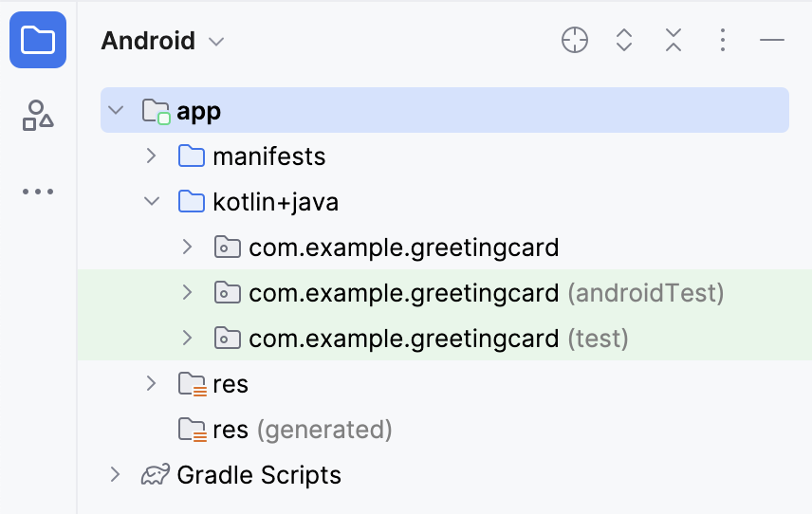
Task: Click Select Opened File crosshair icon
Action: pos(575,40)
